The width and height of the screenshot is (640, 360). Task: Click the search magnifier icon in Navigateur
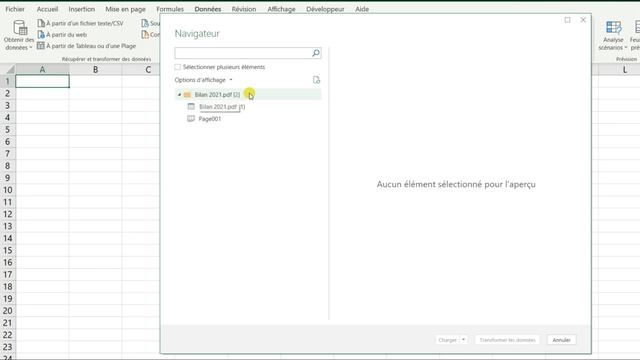point(316,53)
